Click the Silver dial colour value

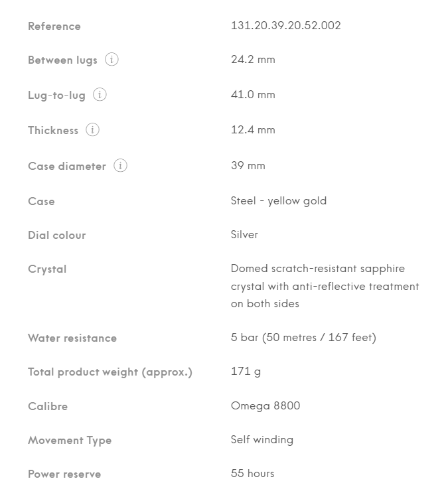[244, 235]
